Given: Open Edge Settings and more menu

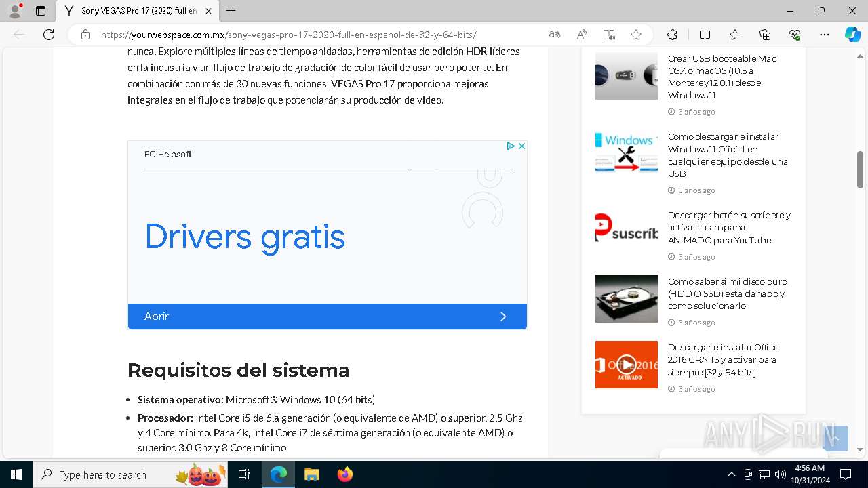Looking at the screenshot, I should [x=825, y=35].
